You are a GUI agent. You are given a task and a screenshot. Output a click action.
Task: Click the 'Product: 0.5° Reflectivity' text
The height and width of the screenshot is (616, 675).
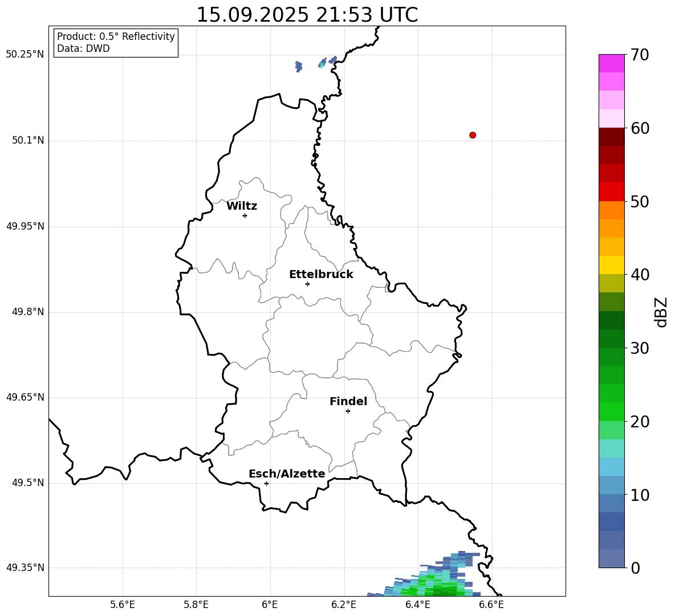tap(116, 36)
